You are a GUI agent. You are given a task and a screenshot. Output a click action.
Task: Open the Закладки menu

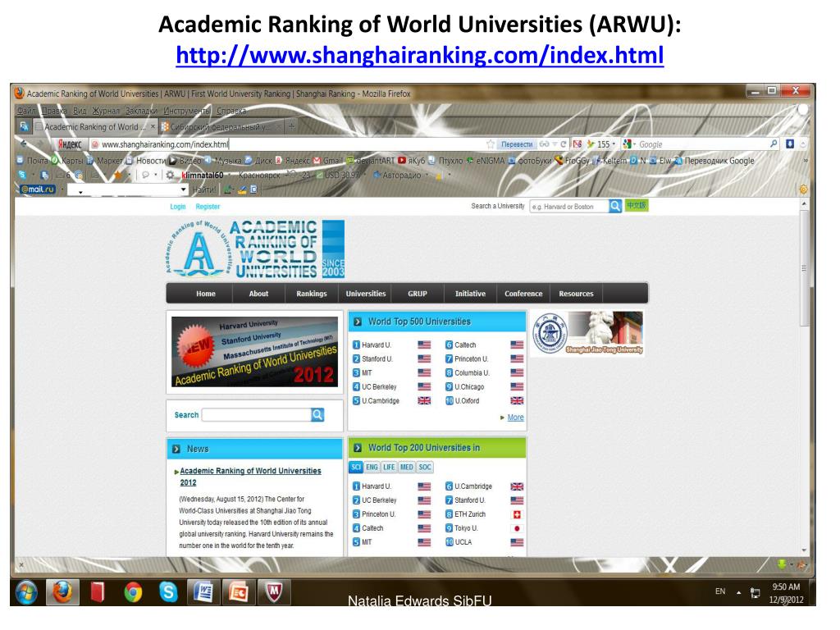click(141, 111)
